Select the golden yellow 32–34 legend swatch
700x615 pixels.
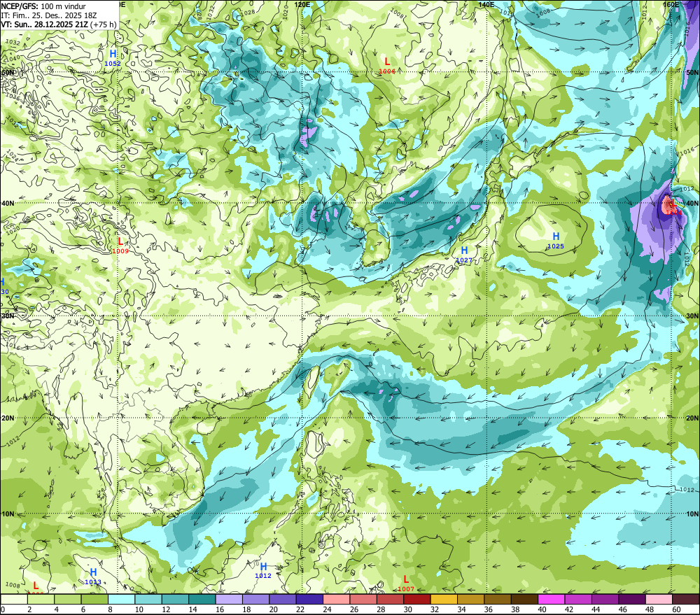[x=444, y=599]
